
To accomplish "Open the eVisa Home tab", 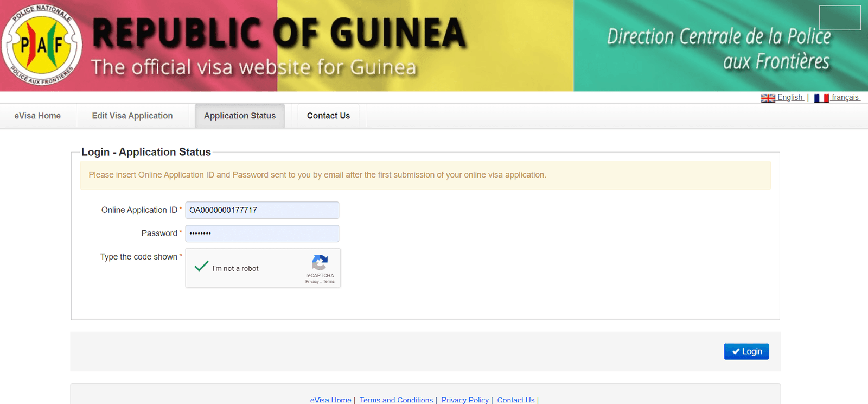I will (37, 116).
